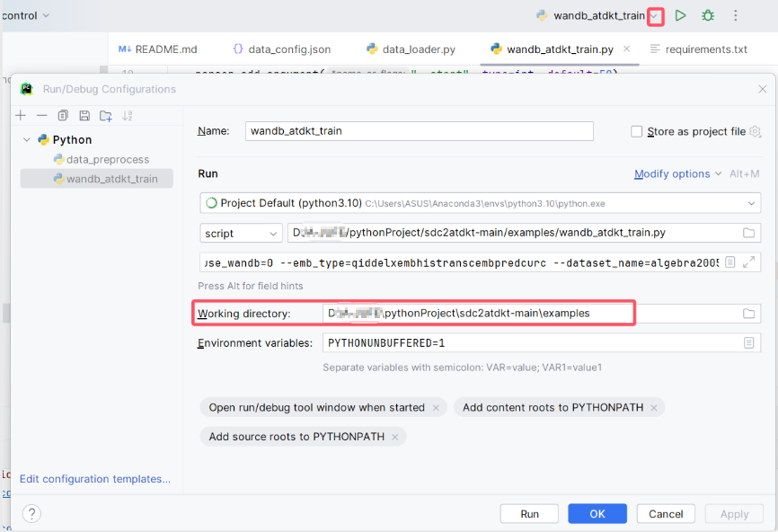The image size is (778, 532).
Task: Insert macros in the parameters field
Action: pyautogui.click(x=729, y=262)
